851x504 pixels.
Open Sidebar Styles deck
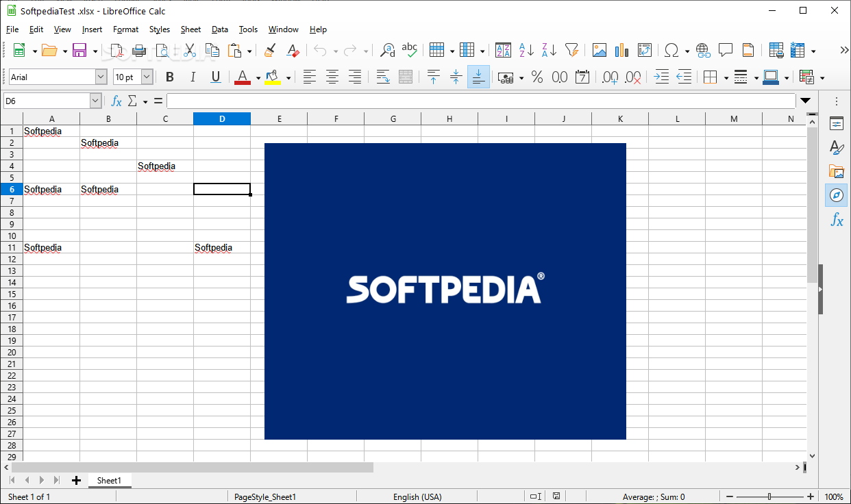click(837, 147)
